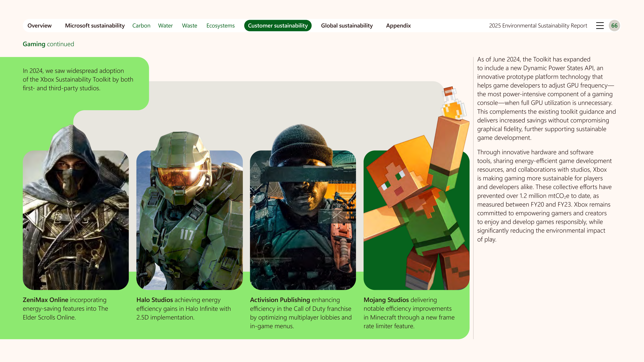
Task: Jump to the Ecosystems section
Action: [x=221, y=25]
